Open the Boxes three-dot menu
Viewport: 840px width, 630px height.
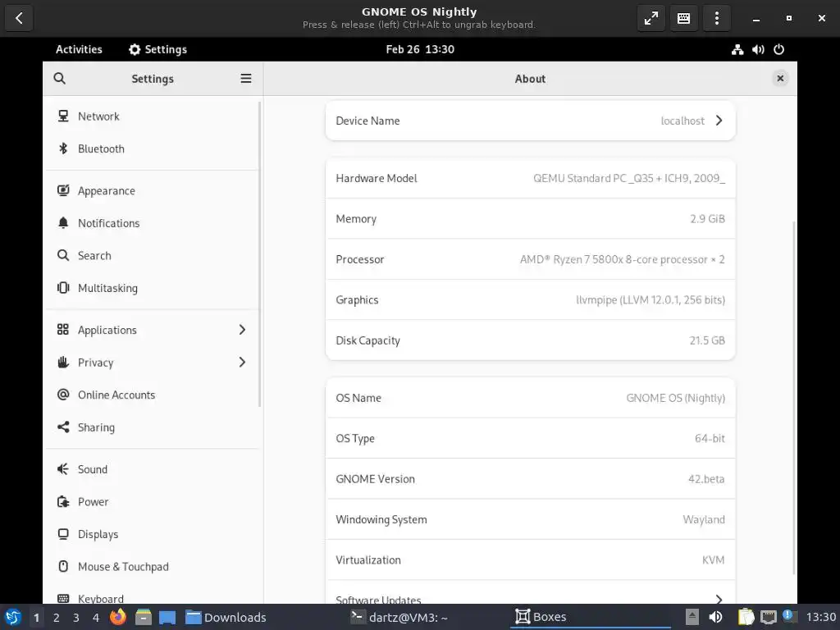pyautogui.click(x=716, y=18)
